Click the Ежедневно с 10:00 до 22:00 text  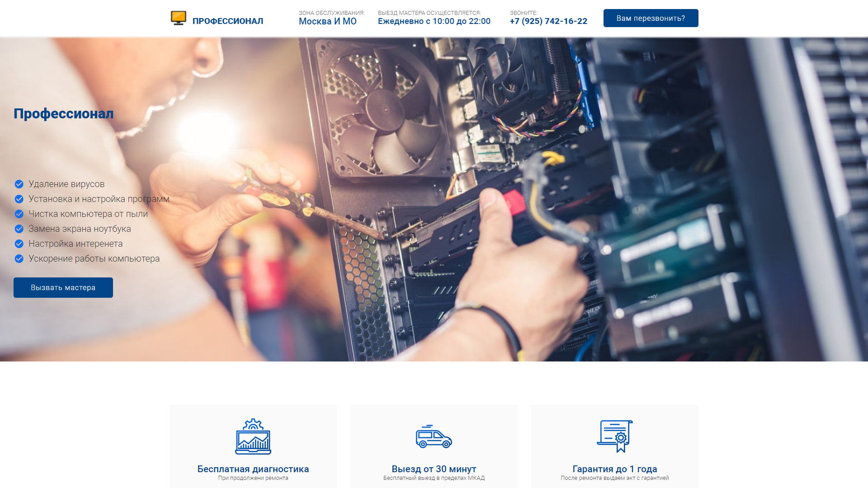[434, 21]
